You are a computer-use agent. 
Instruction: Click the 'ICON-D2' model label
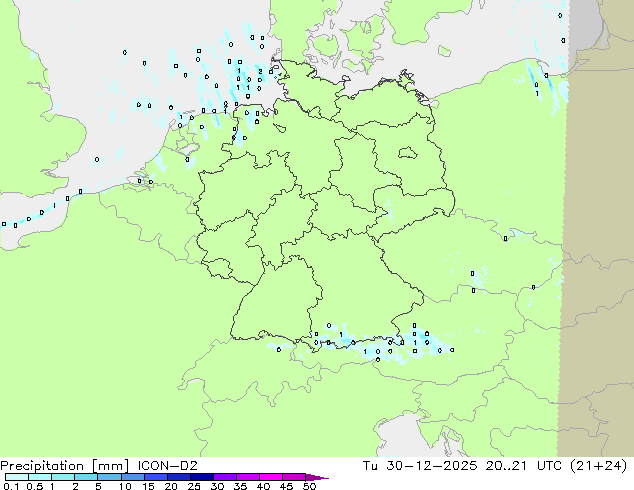pos(167,466)
